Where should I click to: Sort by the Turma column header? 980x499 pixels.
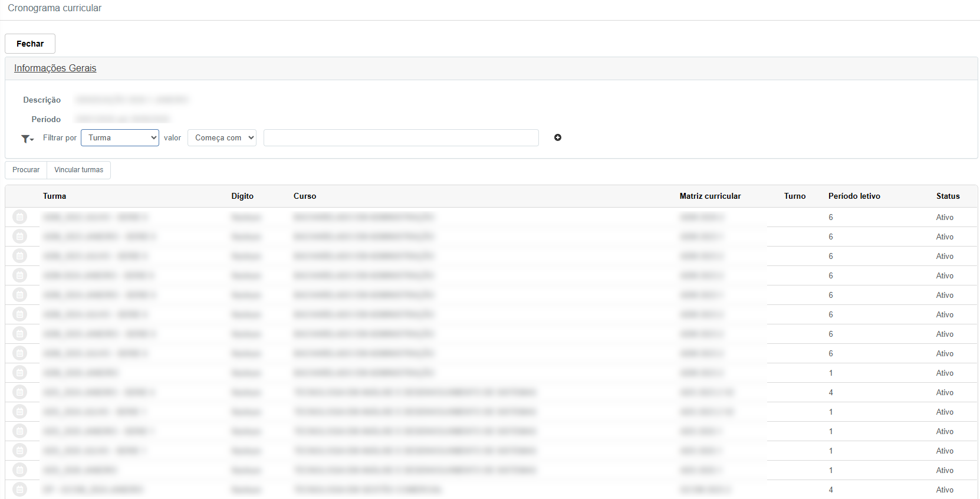(54, 196)
